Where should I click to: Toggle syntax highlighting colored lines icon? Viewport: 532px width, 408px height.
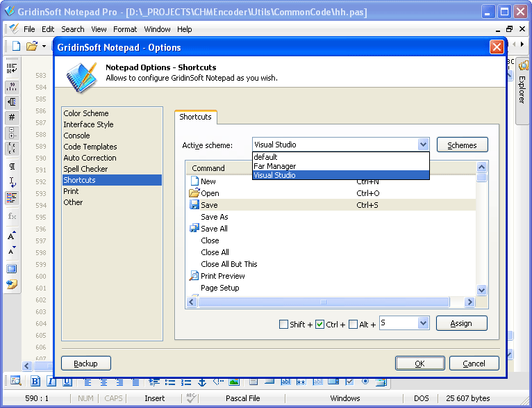coord(12,197)
